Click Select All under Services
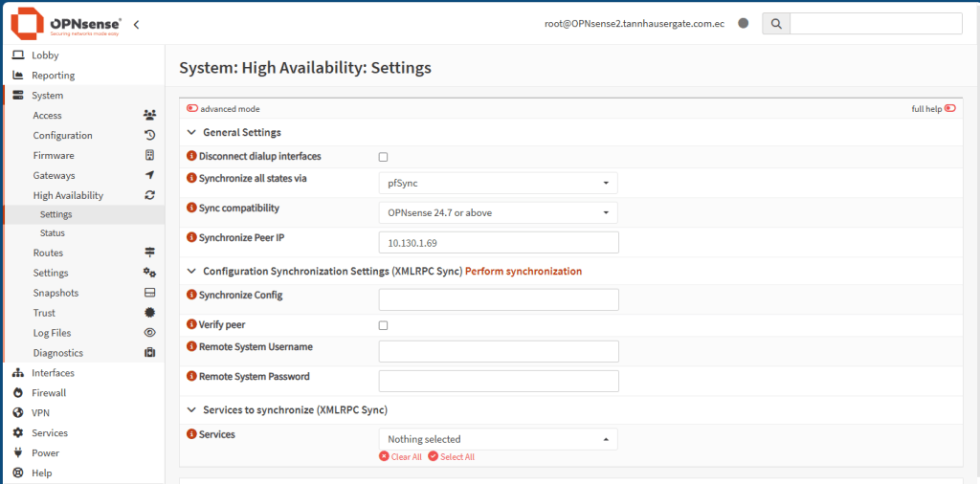The width and height of the screenshot is (980, 484). pos(451,457)
